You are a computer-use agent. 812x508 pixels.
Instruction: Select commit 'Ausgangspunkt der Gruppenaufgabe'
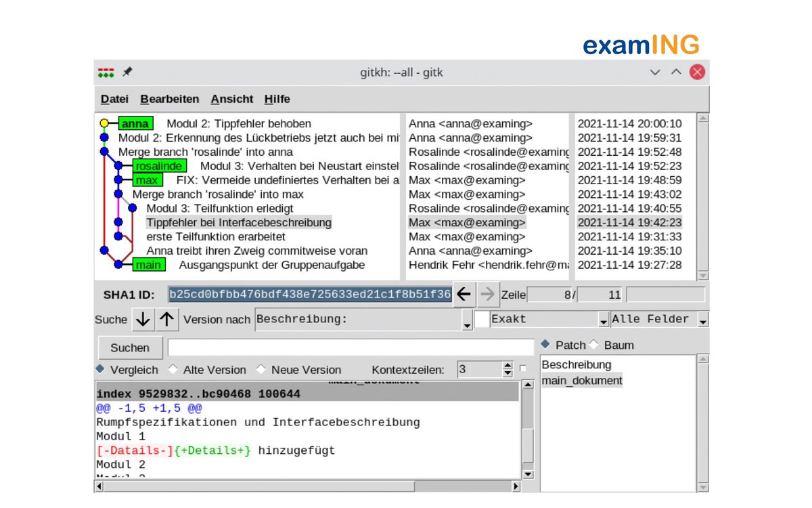[272, 265]
